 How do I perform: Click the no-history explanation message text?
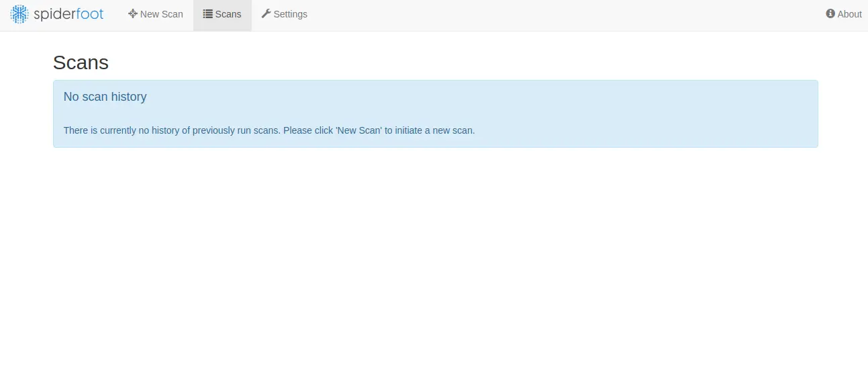(269, 130)
